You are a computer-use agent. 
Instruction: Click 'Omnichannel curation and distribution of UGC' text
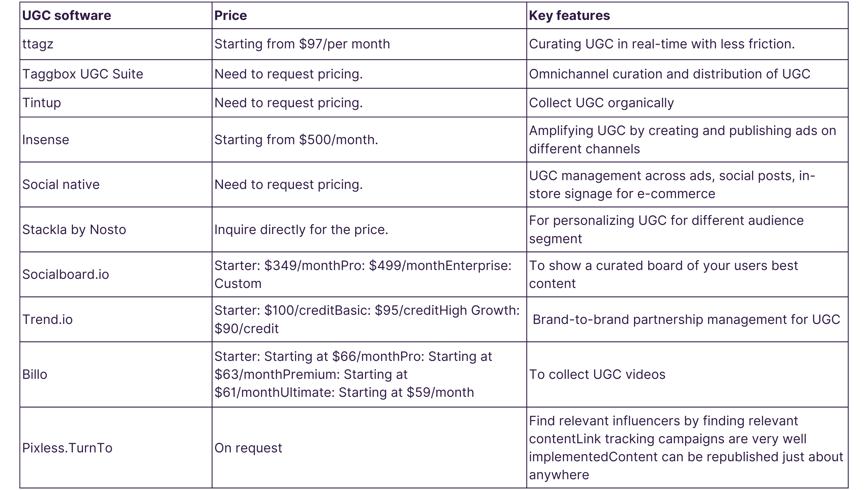tap(669, 74)
